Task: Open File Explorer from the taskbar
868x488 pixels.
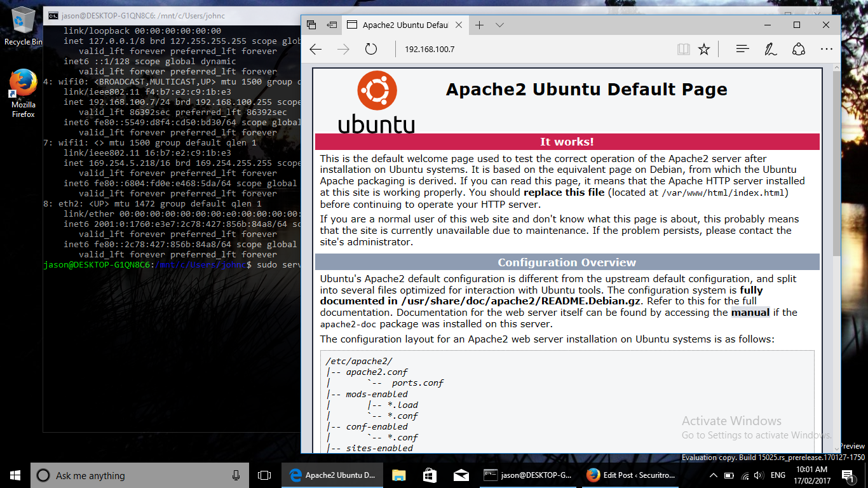Action: [x=399, y=475]
